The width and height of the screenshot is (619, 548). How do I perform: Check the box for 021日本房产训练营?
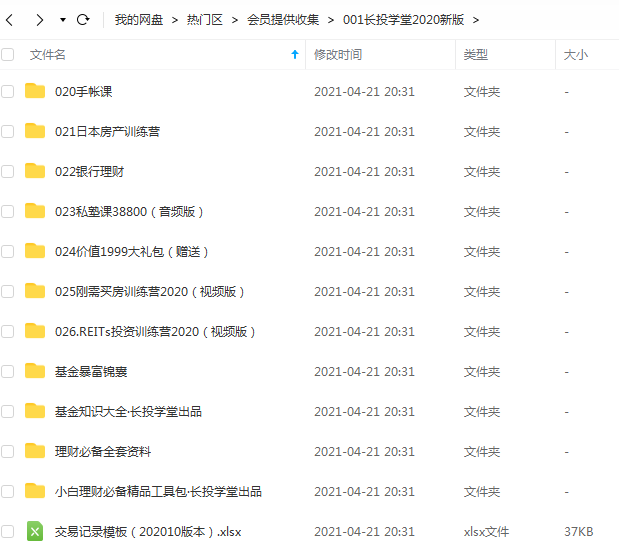(x=8, y=131)
